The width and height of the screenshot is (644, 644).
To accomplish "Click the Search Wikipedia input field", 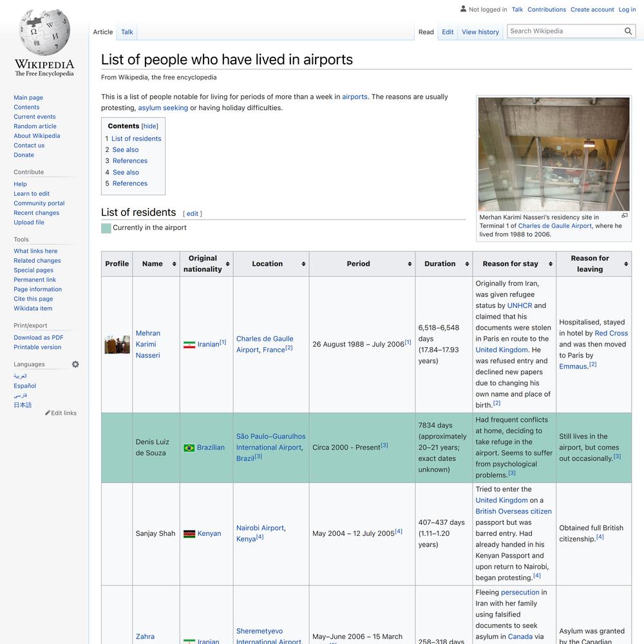I will coord(565,31).
